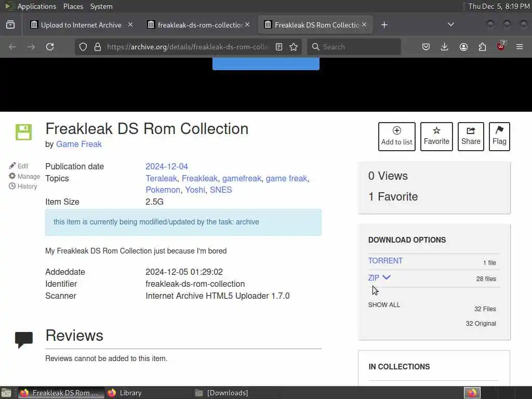Open the Pocket save icon
Image resolution: width=532 pixels, height=399 pixels.
coord(426,47)
